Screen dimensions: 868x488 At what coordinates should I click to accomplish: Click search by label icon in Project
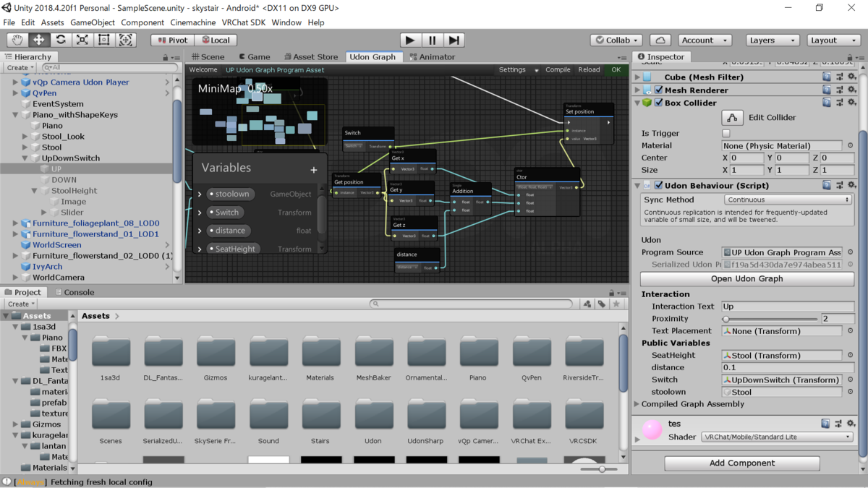601,304
